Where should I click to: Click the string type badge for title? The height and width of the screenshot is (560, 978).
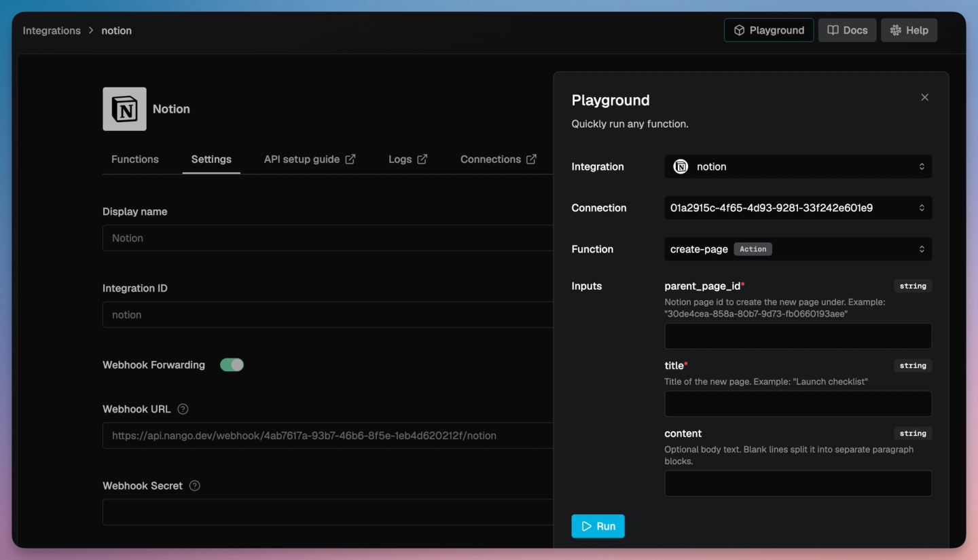pyautogui.click(x=913, y=366)
